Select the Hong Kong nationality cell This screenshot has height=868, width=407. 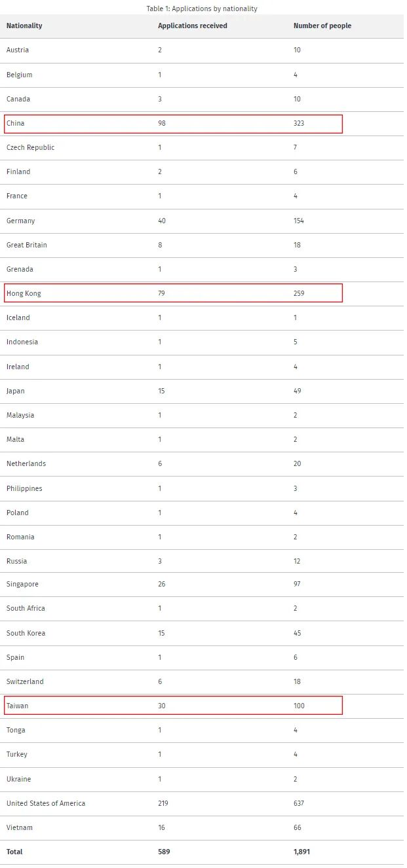click(x=24, y=293)
